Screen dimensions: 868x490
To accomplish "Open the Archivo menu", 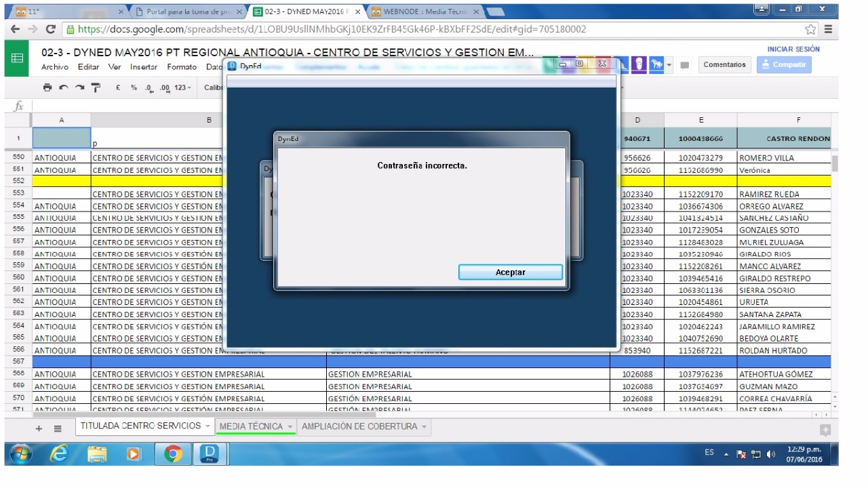I will (54, 67).
